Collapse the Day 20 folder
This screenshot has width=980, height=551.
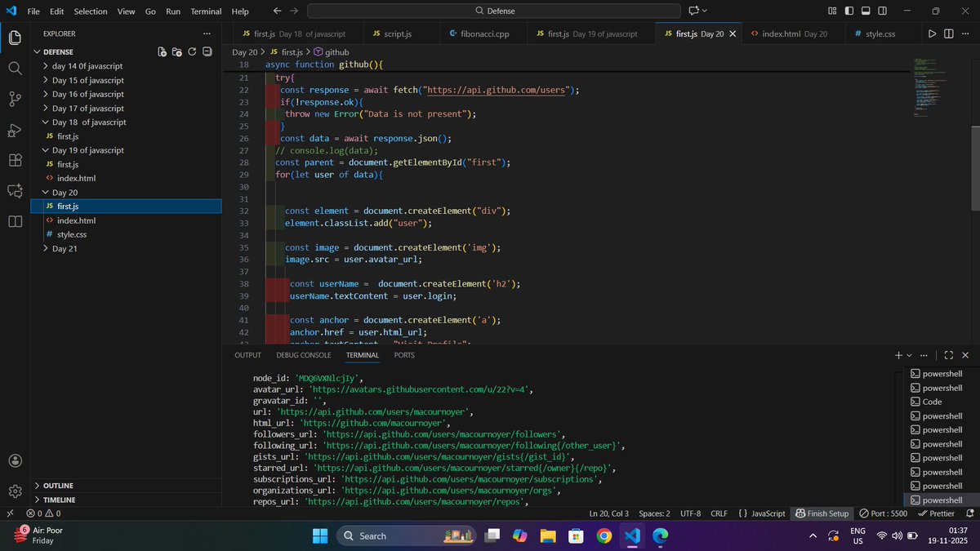coord(126,192)
